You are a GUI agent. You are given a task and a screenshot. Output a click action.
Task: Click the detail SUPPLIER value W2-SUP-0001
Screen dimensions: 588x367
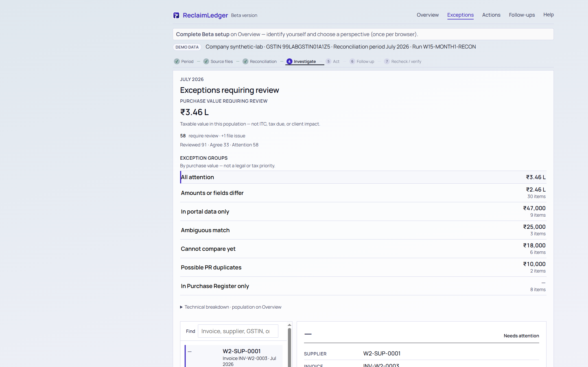(382, 353)
